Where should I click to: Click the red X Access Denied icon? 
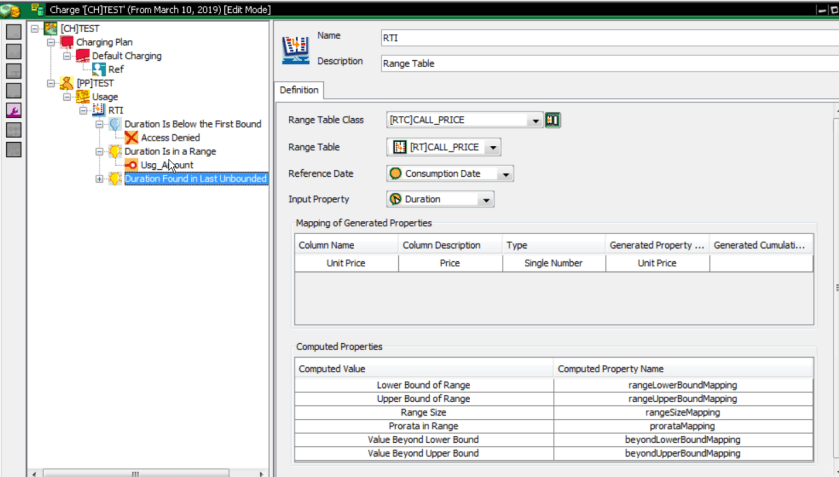[131, 138]
